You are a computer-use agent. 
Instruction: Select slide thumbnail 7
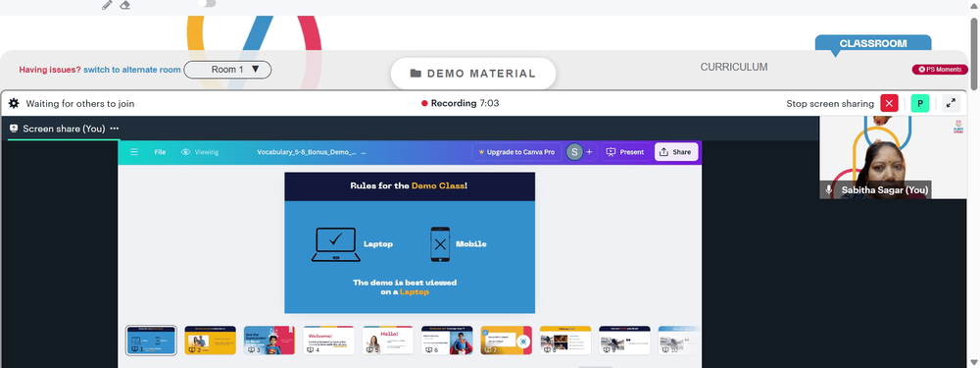[507, 341]
